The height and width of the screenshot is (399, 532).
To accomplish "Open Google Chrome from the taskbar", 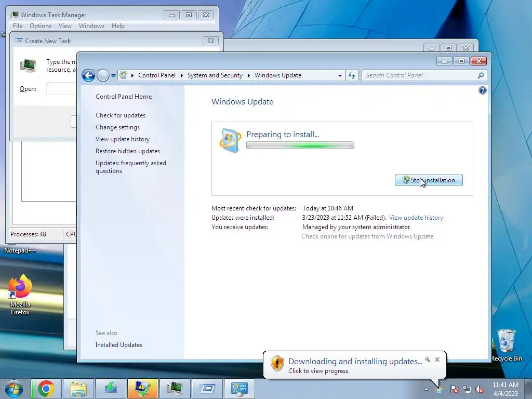I will click(x=46, y=389).
